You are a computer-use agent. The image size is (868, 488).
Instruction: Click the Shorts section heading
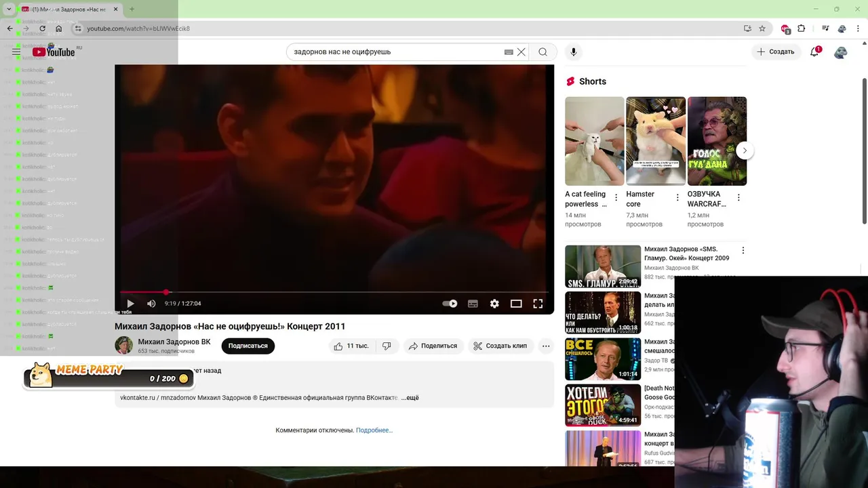point(593,81)
